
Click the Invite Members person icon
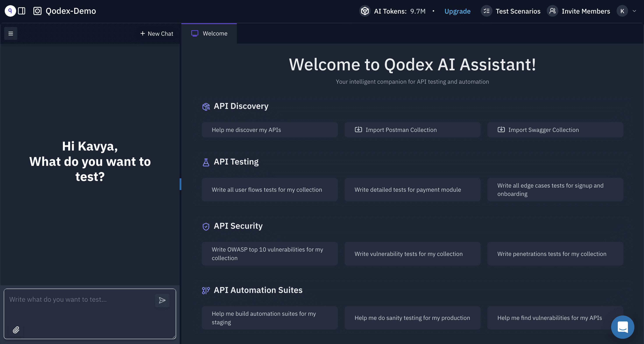click(x=552, y=11)
